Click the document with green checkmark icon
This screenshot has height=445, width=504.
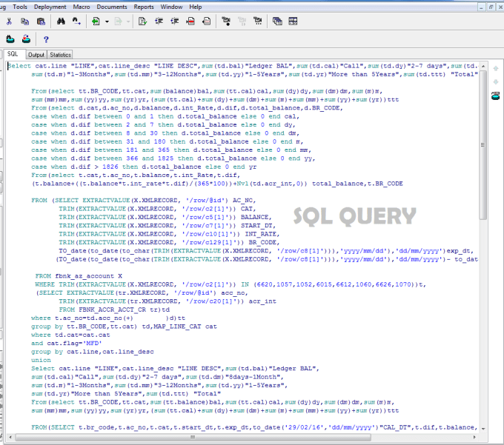pos(142,21)
